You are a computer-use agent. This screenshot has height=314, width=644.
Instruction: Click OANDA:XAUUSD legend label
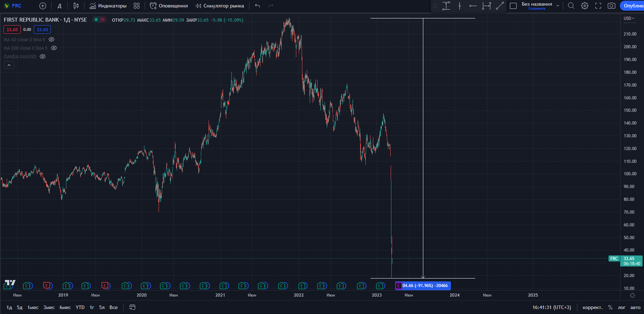(20, 56)
